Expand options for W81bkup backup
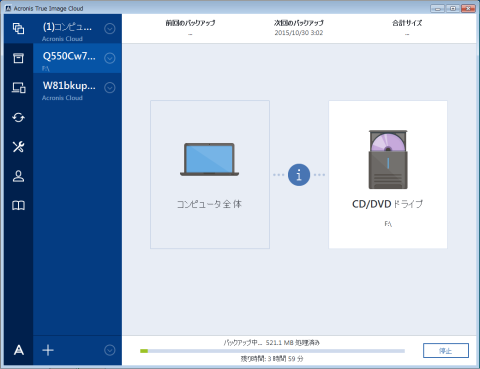480x369 pixels. click(x=110, y=88)
